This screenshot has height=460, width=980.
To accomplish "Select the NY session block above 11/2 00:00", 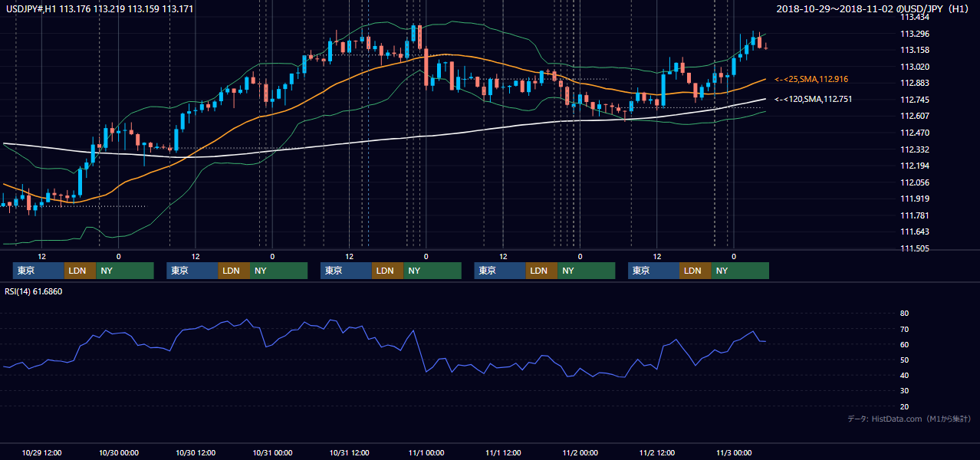I will point(587,271).
